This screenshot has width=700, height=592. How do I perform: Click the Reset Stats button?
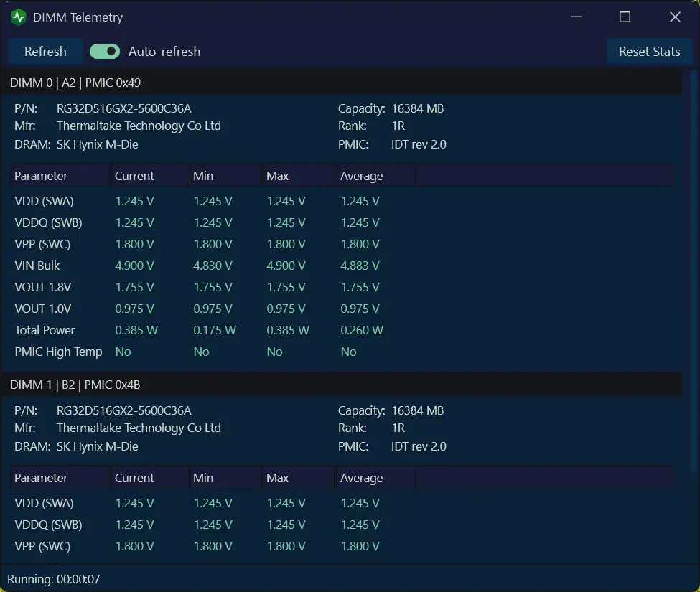[x=649, y=52]
